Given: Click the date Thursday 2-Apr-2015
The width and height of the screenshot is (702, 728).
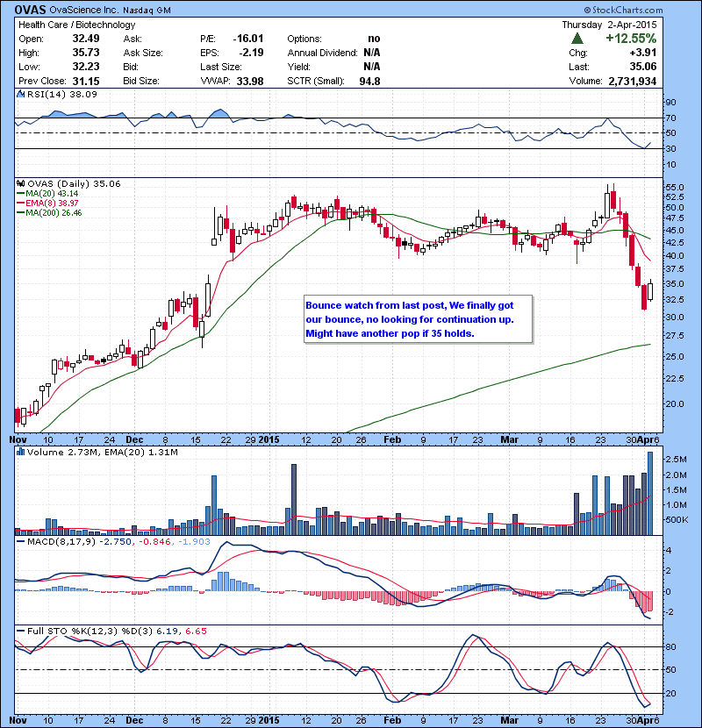Looking at the screenshot, I should (x=609, y=25).
